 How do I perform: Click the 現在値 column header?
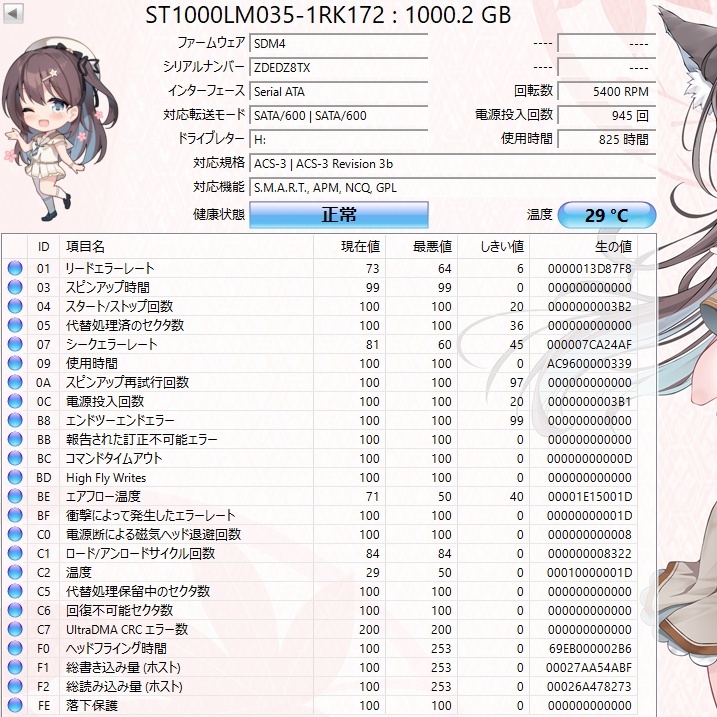[350, 247]
